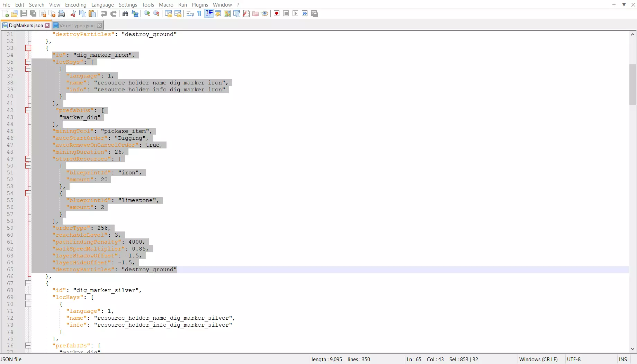Click the Undo arrow icon
Viewport: 637px width, 364px height.
click(x=104, y=13)
